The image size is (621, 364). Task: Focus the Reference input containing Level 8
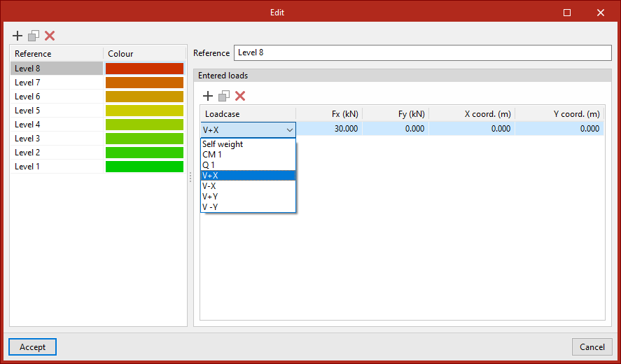tap(423, 52)
